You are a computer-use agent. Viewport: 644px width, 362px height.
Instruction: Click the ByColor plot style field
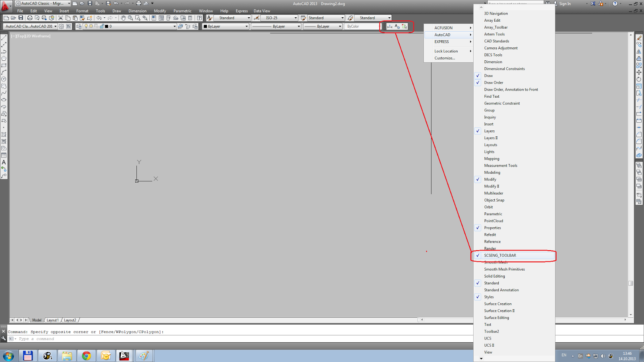pos(362,27)
